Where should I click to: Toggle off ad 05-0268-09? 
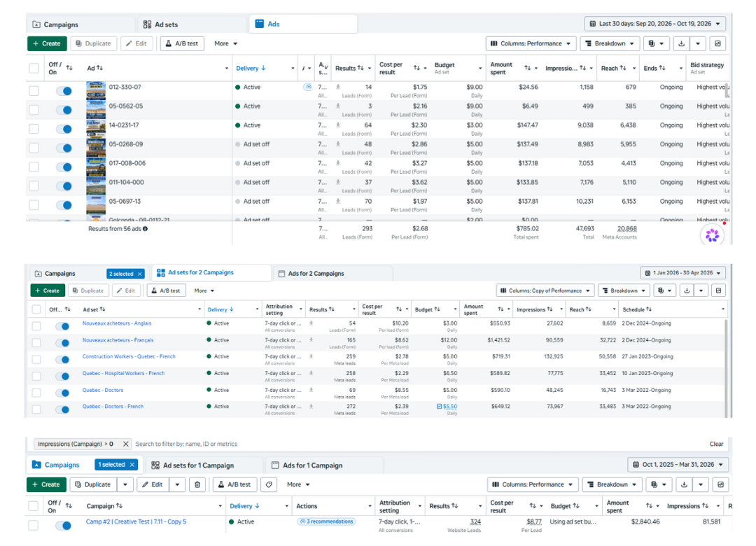click(x=64, y=148)
